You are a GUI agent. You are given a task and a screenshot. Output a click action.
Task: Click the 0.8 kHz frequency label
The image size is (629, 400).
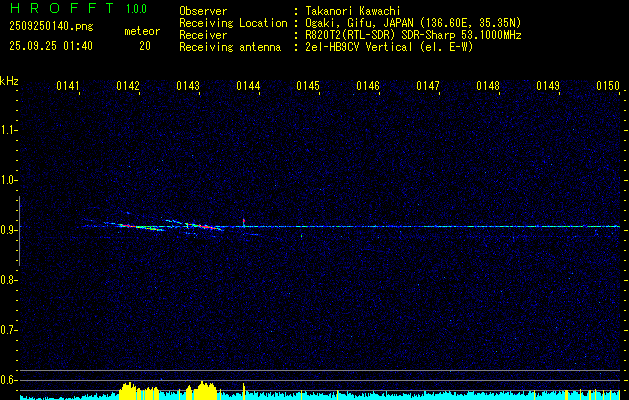8,280
